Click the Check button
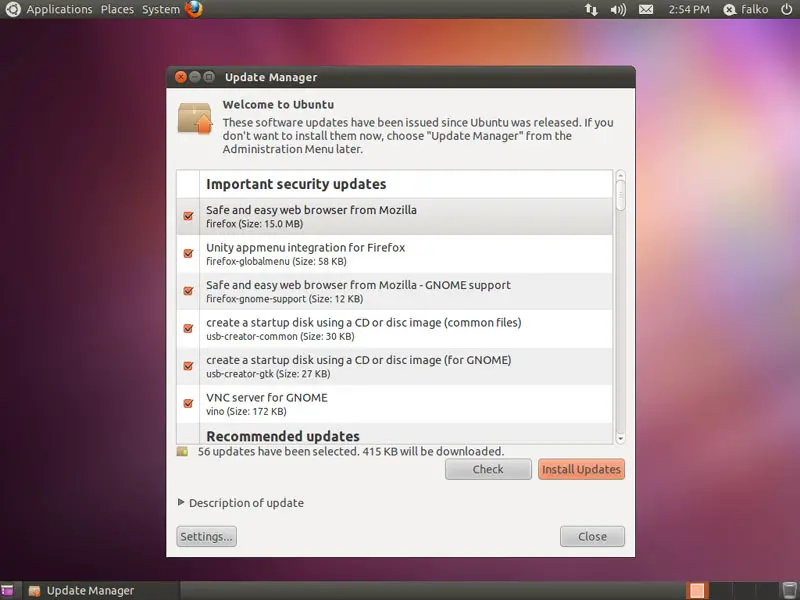Image resolution: width=800 pixels, height=600 pixels. (x=488, y=469)
